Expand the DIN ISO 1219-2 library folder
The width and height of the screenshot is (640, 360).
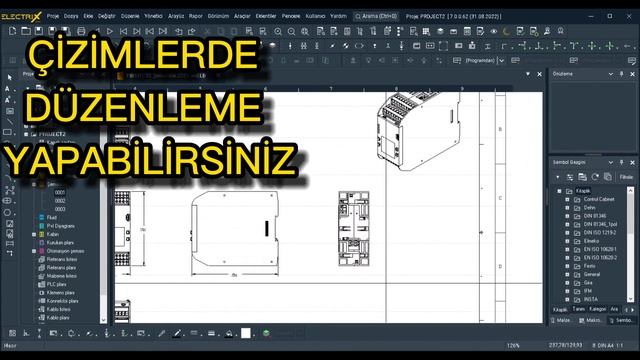coord(567,233)
